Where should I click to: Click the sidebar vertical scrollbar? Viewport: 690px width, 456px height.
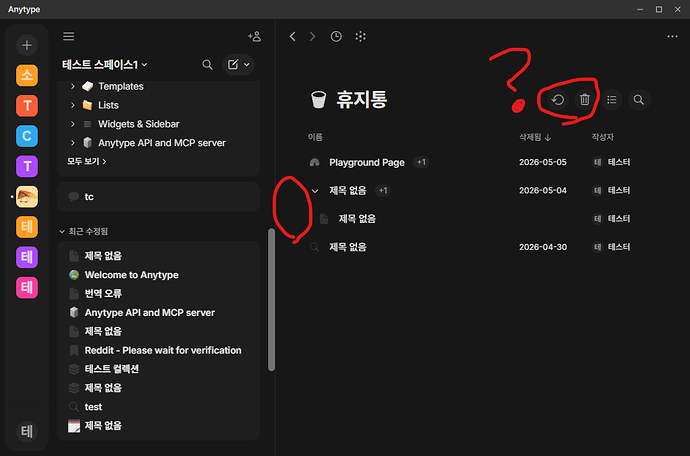[x=272, y=299]
